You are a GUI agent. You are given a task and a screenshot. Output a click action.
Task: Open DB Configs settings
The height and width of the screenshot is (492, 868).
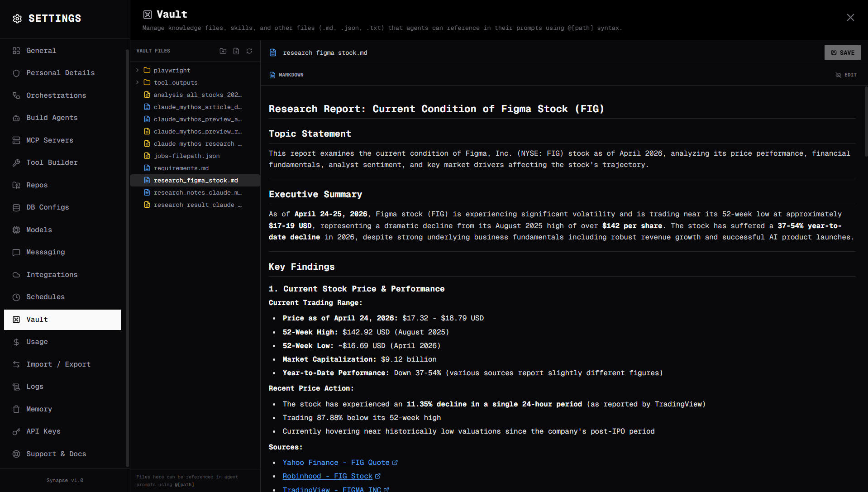coord(62,207)
